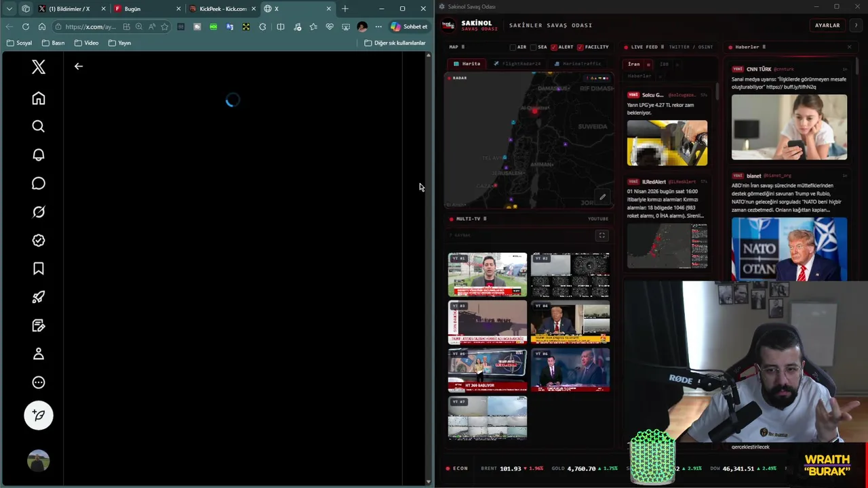This screenshot has height=488, width=868.
Task: Open Grok icon in X sidebar
Action: click(x=39, y=212)
